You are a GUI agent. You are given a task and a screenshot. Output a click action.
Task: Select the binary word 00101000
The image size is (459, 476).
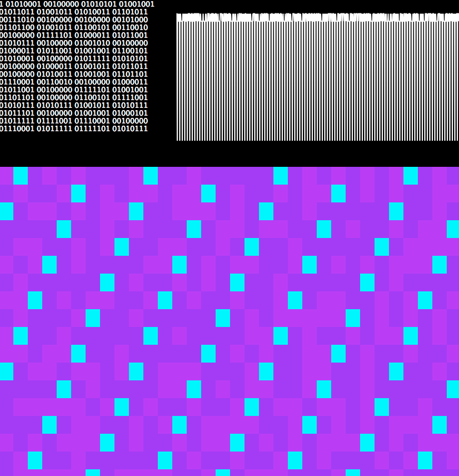130,19
